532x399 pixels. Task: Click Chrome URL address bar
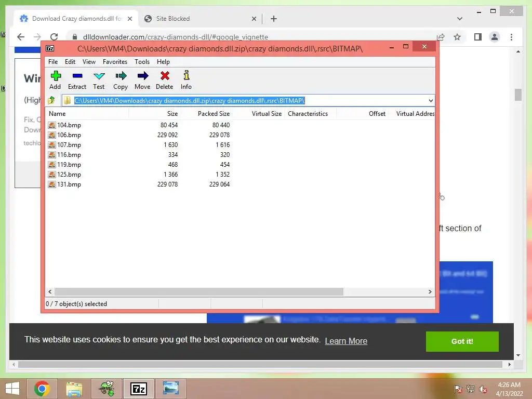point(251,37)
